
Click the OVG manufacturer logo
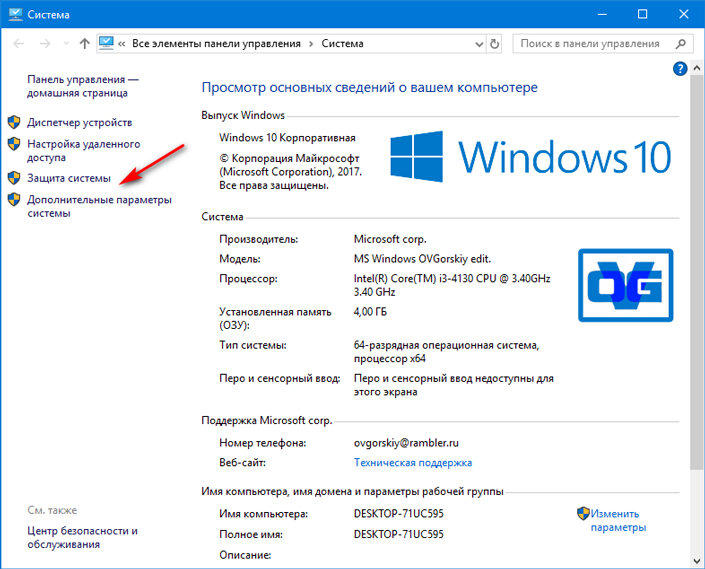click(625, 285)
